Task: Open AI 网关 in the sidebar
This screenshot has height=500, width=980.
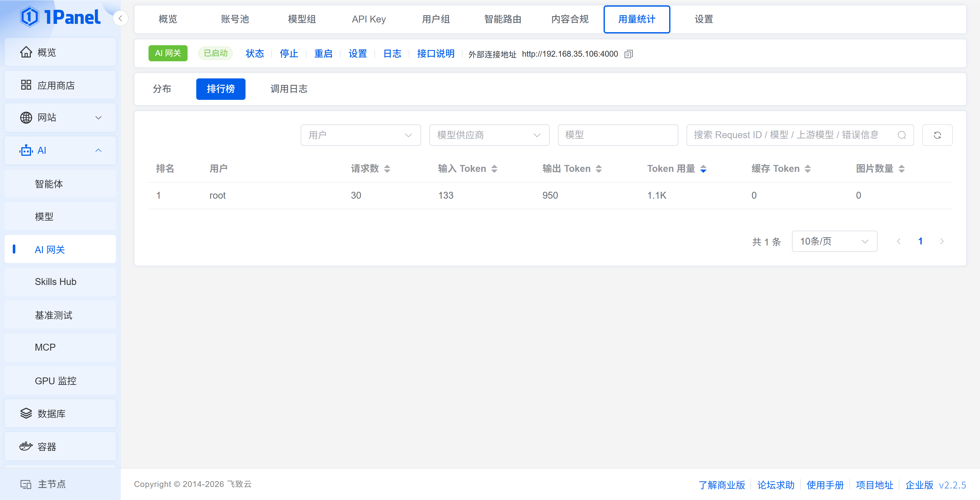Action: coord(60,249)
